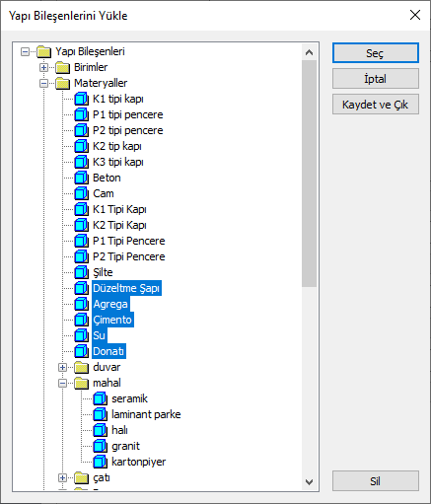Click the Kaydet ve Çık button
The image size is (431, 504).
[376, 105]
